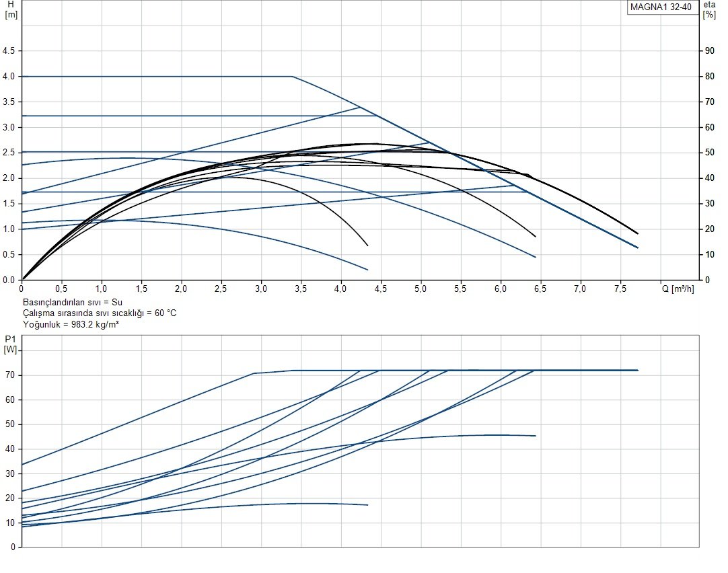Image resolution: width=728 pixels, height=573 pixels.
Task: Click the 4.5 value on H axis
Action: pos(9,50)
